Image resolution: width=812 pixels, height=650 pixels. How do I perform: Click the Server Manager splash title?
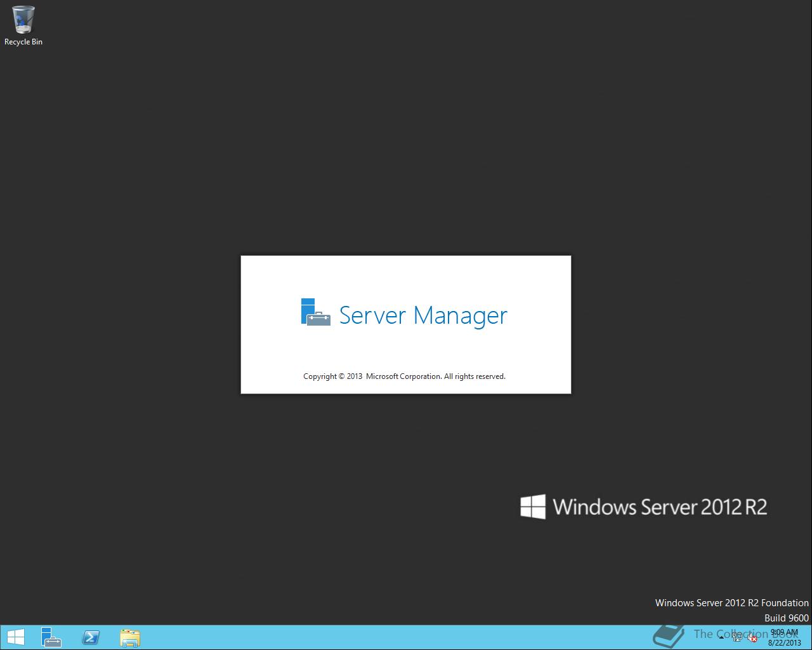pyautogui.click(x=424, y=315)
